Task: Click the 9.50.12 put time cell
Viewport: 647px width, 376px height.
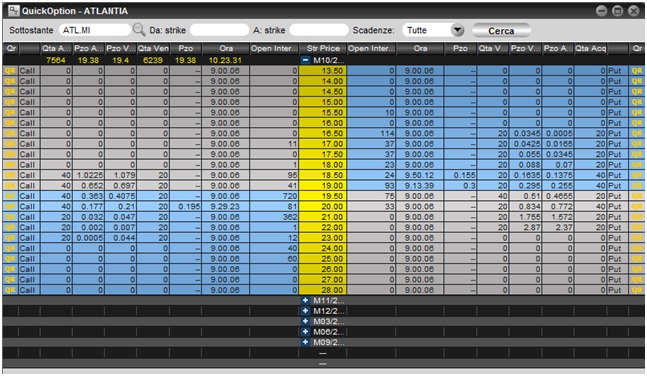Action: click(420, 175)
